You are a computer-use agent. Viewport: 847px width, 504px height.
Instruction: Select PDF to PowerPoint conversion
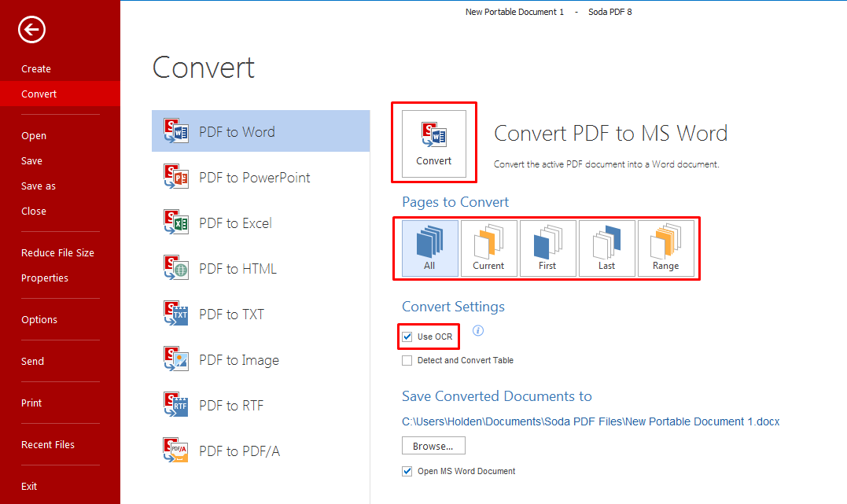pos(254,178)
